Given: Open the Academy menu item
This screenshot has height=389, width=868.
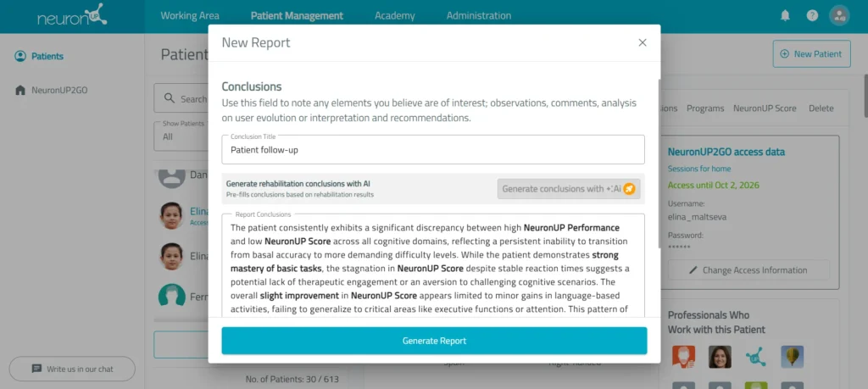Looking at the screenshot, I should point(395,15).
